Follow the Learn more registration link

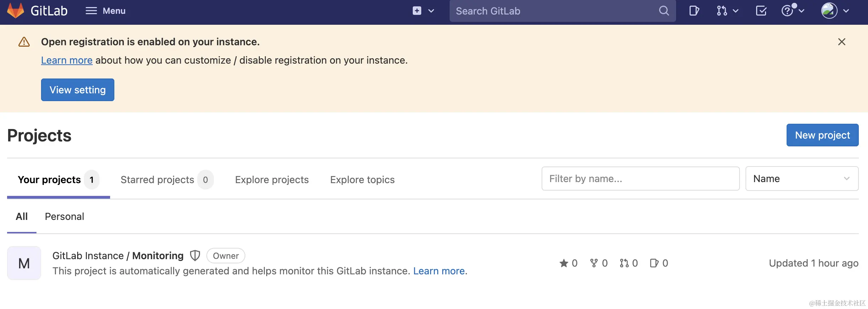coord(67,60)
